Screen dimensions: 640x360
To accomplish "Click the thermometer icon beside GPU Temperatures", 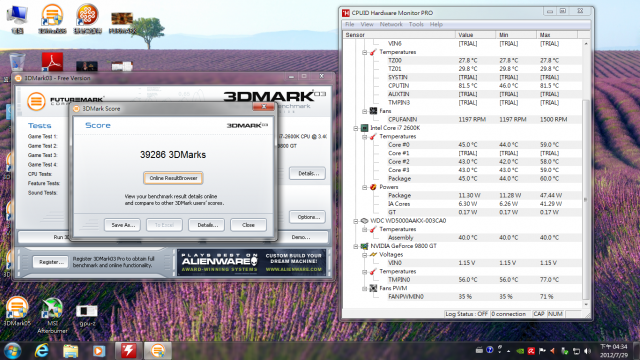I will coord(373,271).
